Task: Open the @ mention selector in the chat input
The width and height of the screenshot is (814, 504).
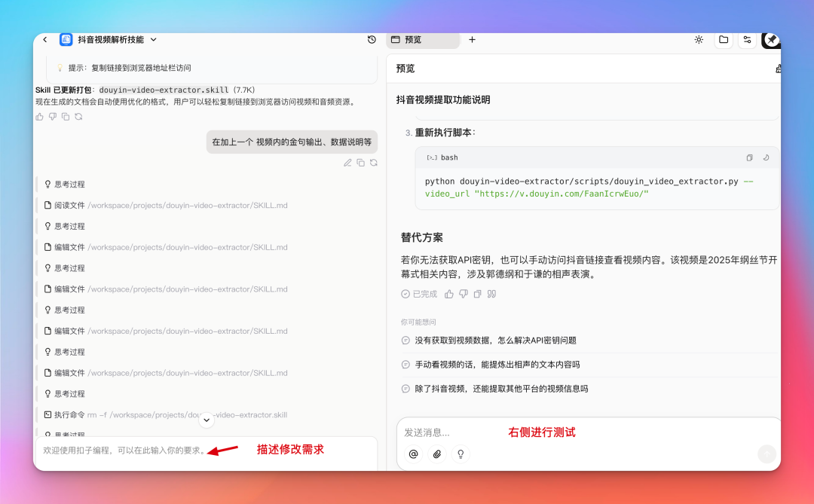Action: 413,454
